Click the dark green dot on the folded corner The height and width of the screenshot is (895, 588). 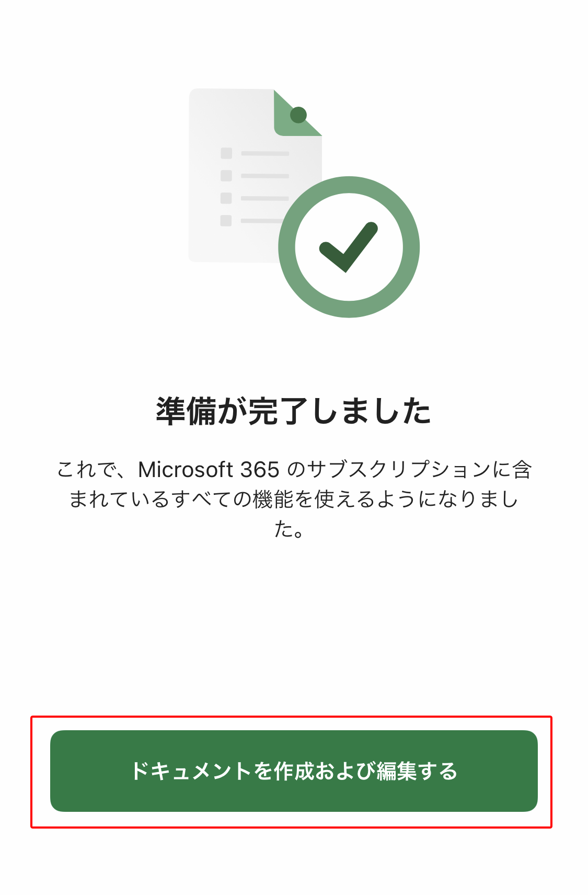click(x=298, y=115)
